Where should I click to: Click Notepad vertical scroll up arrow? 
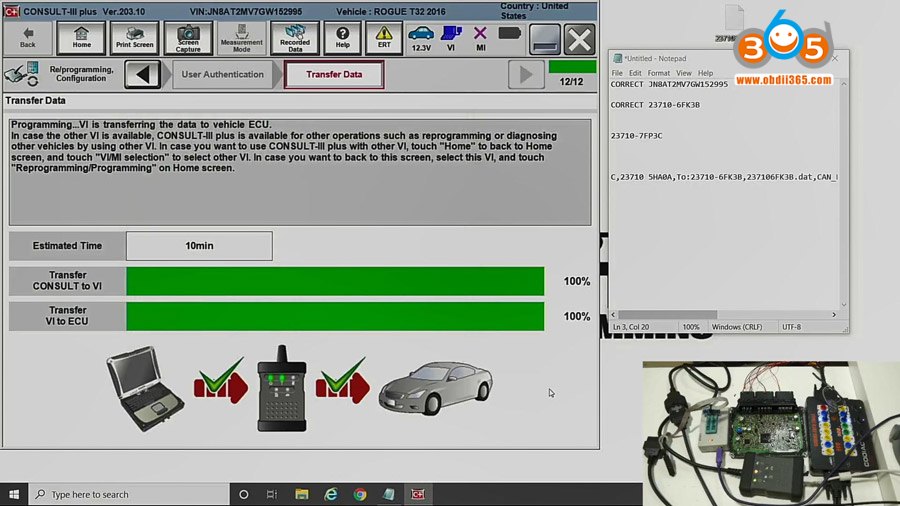844,84
